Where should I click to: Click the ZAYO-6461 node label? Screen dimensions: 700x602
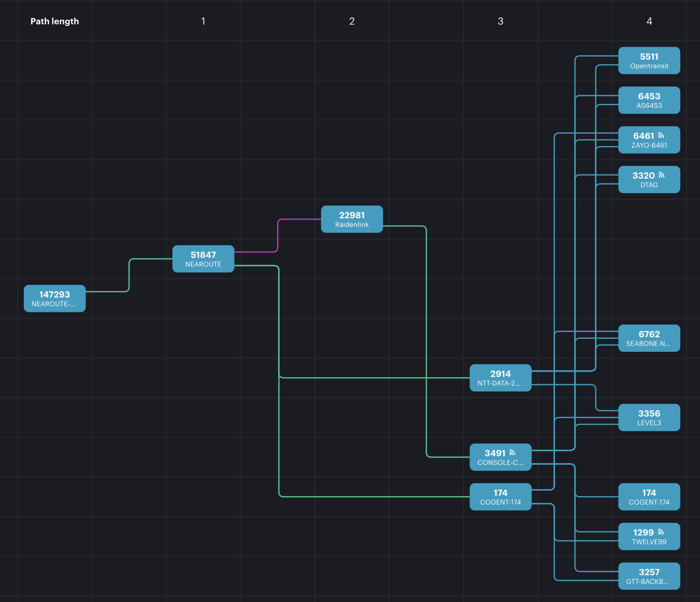pyautogui.click(x=649, y=146)
